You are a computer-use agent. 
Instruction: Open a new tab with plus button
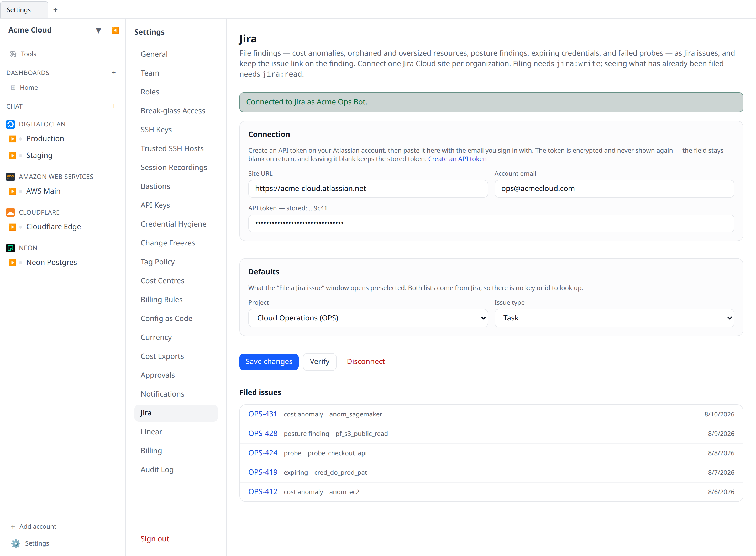point(56,10)
